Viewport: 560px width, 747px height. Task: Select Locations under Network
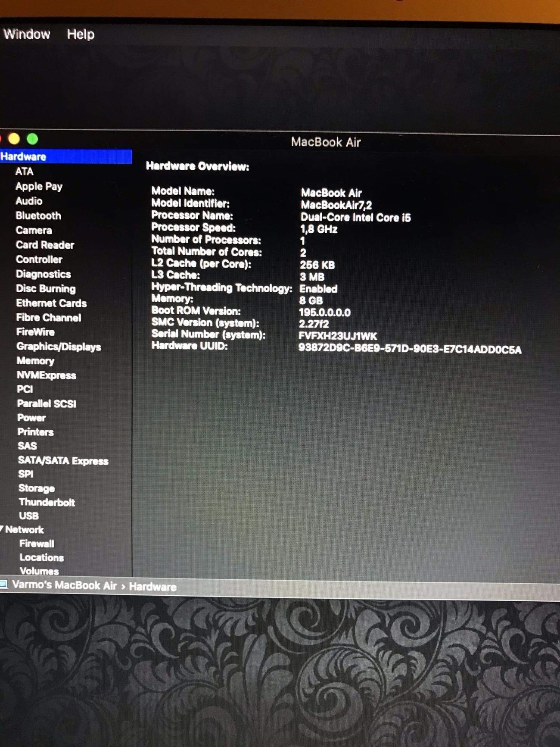pyautogui.click(x=41, y=557)
